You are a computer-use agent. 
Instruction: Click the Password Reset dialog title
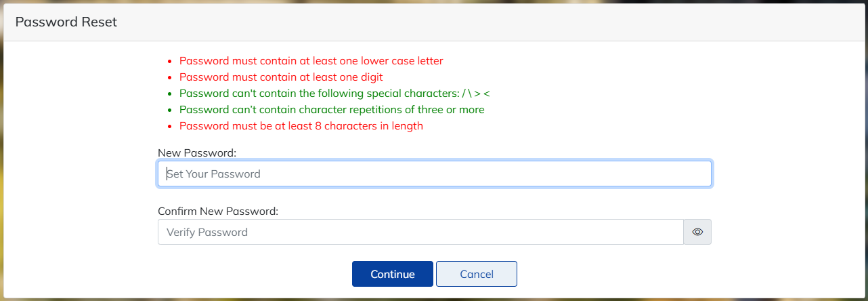point(66,22)
